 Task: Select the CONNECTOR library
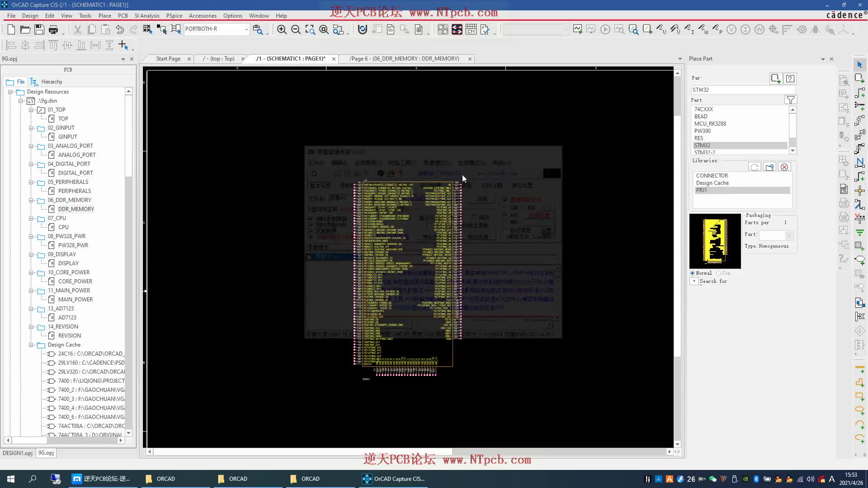pyautogui.click(x=712, y=176)
